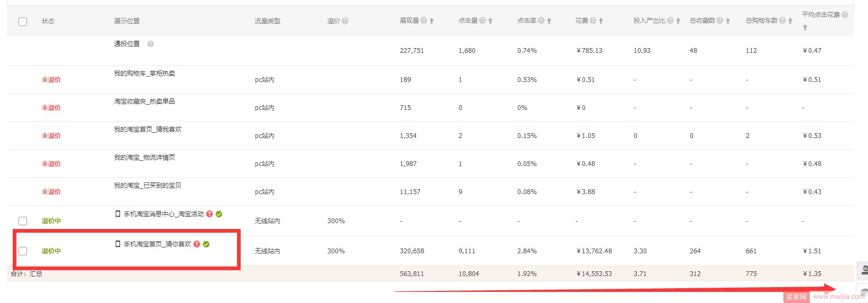The width and height of the screenshot is (868, 303).
Task: Toggle the select-all checkbox in header
Action: pyautogui.click(x=23, y=22)
